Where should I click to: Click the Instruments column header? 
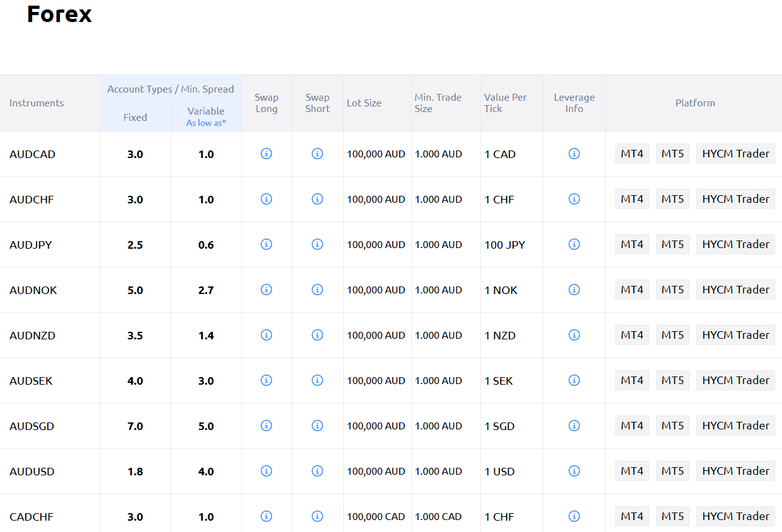tap(37, 103)
